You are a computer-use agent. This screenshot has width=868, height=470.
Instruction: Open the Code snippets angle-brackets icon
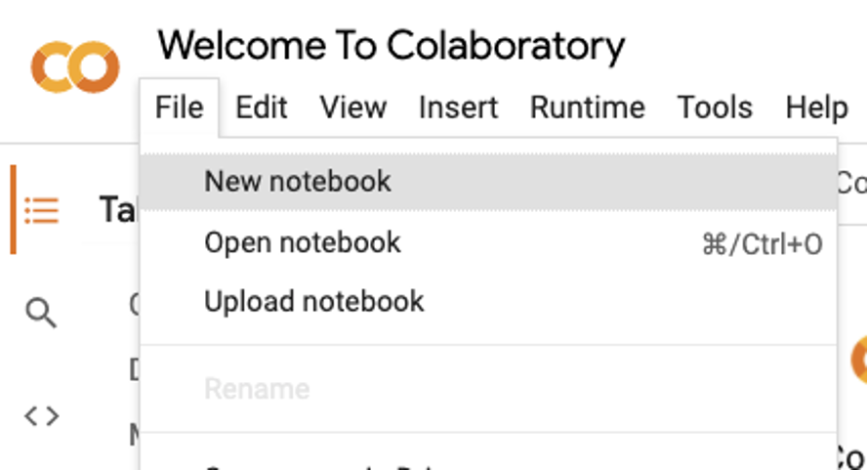click(42, 415)
